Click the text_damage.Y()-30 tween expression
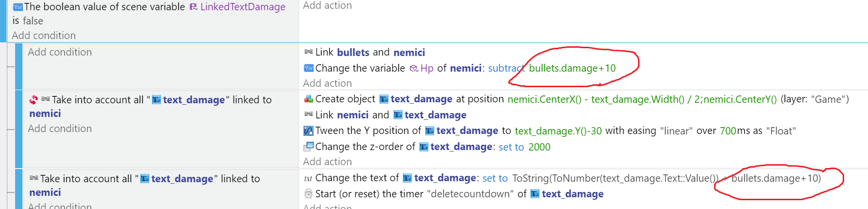The width and height of the screenshot is (868, 209). 558,131
